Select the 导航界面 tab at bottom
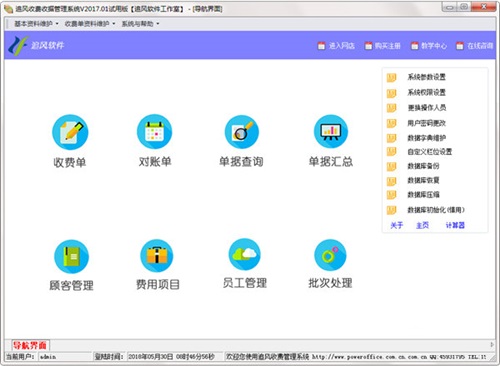This screenshot has height=366, width=500. [x=30, y=345]
